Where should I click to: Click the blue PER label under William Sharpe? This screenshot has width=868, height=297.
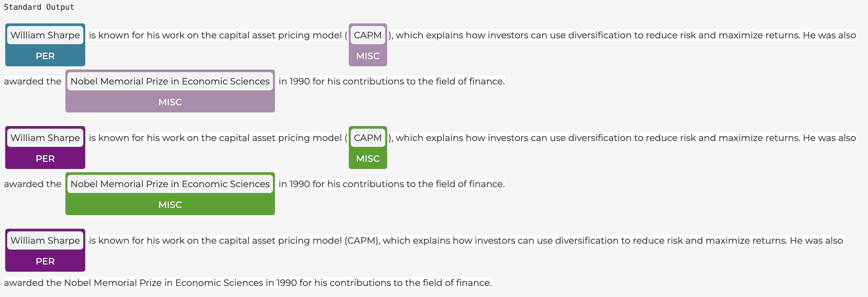click(x=45, y=56)
